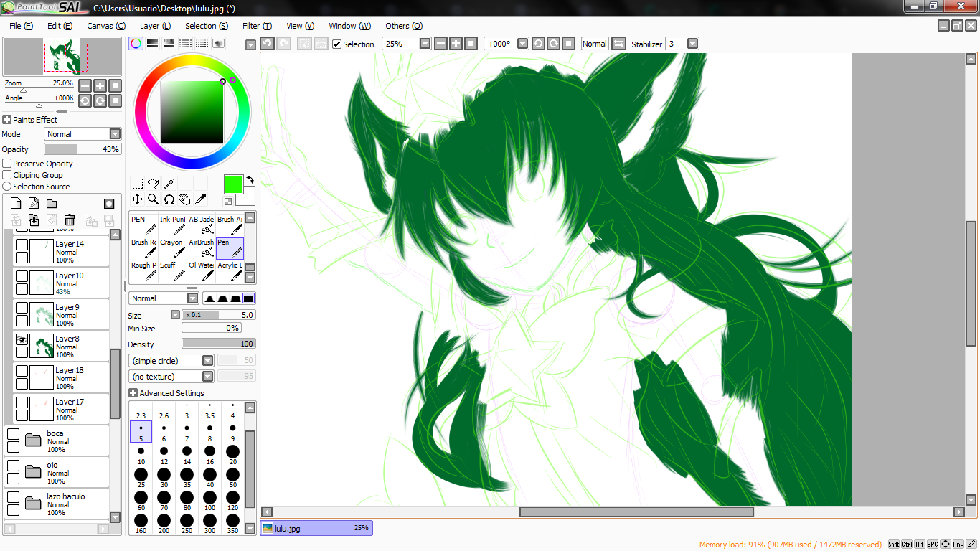
Task: Select the Zoom magnifier tool
Action: point(153,199)
